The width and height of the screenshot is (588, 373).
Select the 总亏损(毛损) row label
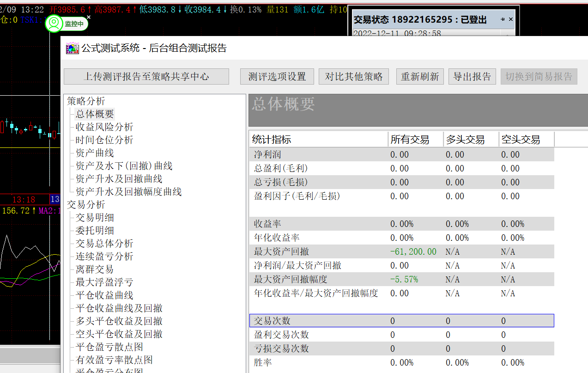281,182
